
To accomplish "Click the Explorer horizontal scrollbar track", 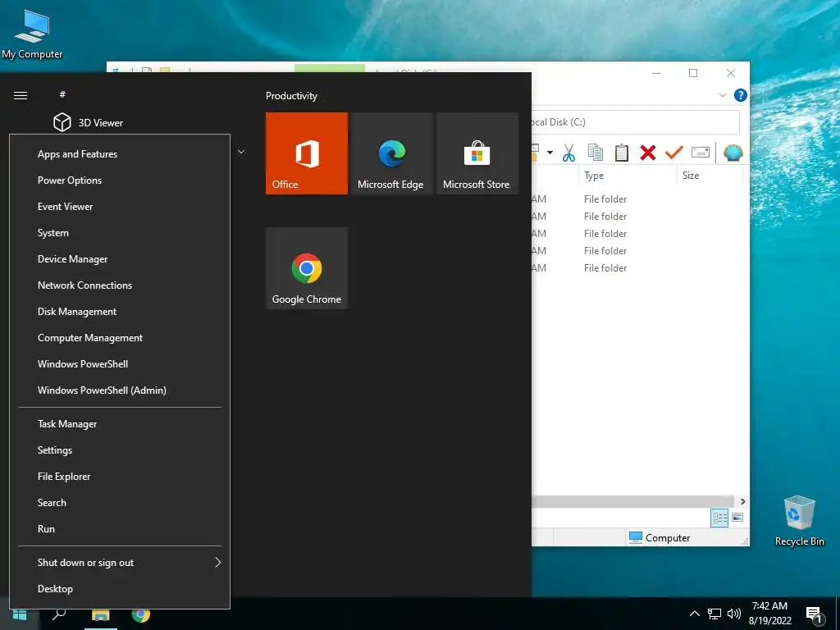I will (634, 501).
